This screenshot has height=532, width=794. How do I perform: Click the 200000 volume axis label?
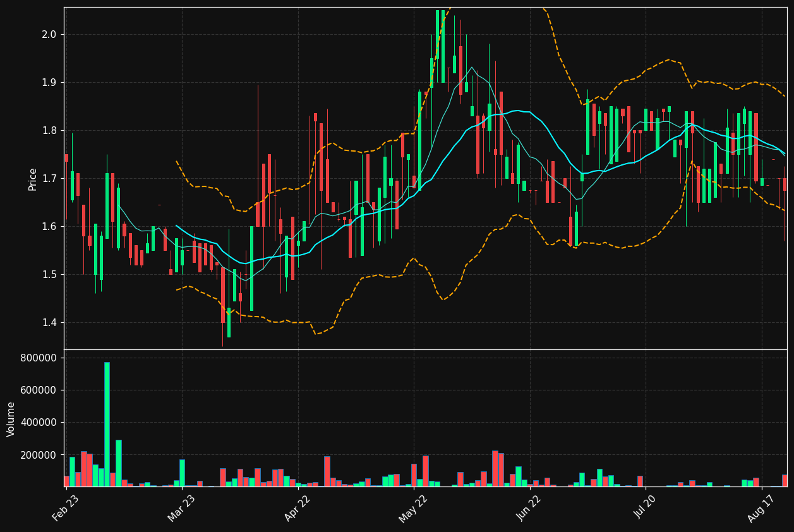point(39,455)
